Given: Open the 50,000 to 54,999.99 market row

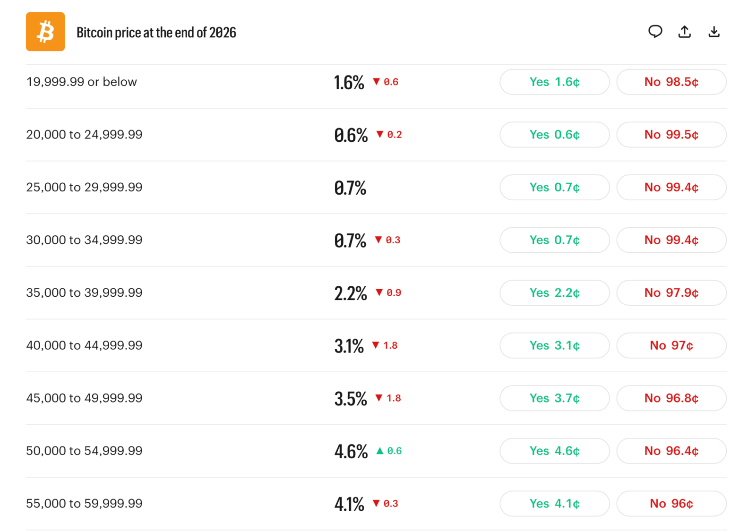Looking at the screenshot, I should click(x=376, y=451).
